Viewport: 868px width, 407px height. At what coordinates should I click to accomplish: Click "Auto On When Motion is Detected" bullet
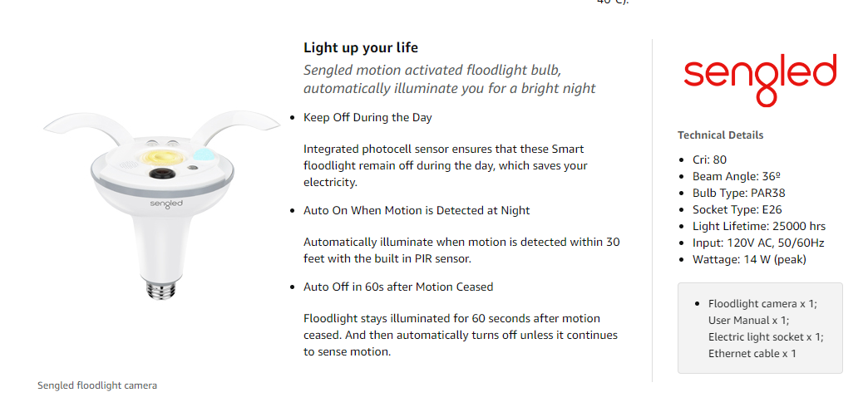(x=417, y=211)
